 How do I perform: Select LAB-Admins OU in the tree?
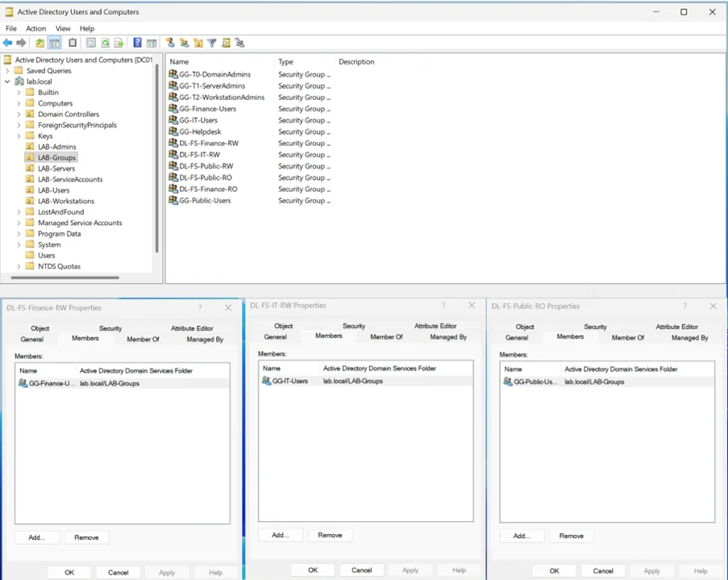click(x=56, y=146)
